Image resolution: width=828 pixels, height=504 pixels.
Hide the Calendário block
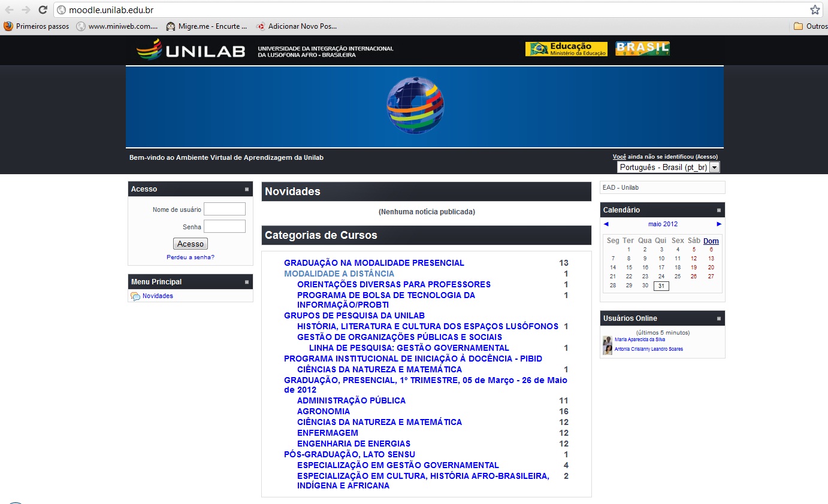click(x=719, y=210)
